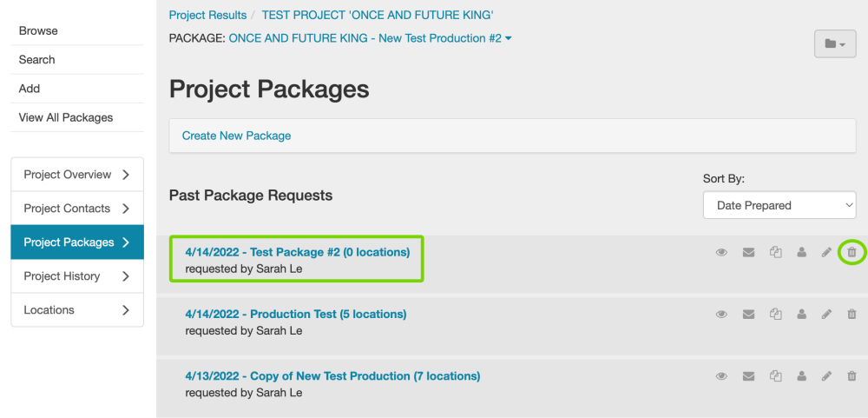Open the folder dropdown button

[835, 43]
